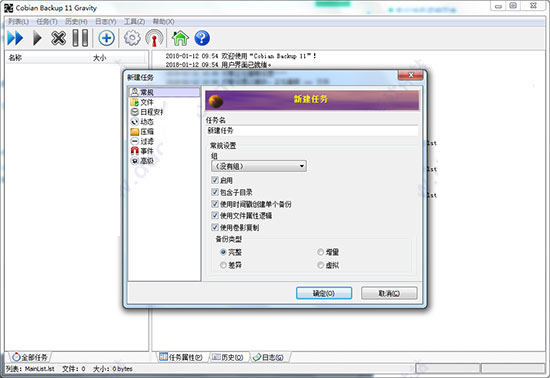Viewport: 550px width, 378px height.
Task: Uncheck the 启用 checkbox
Action: click(x=215, y=180)
